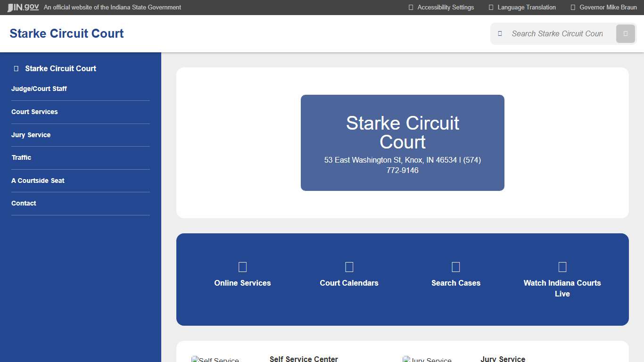644x362 pixels.
Task: Click the Self Service image thumbnail
Action: pos(215,359)
